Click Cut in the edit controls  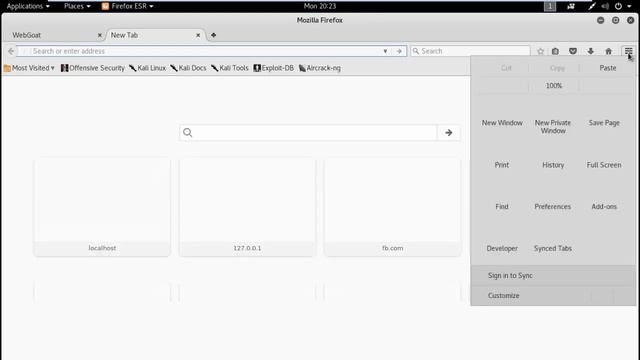(x=506, y=68)
